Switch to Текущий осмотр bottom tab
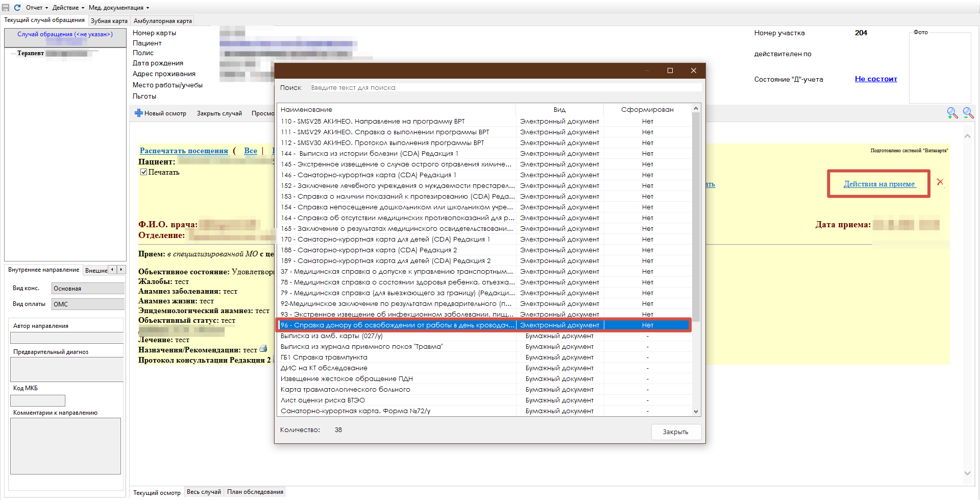The image size is (980, 500). pos(157,493)
